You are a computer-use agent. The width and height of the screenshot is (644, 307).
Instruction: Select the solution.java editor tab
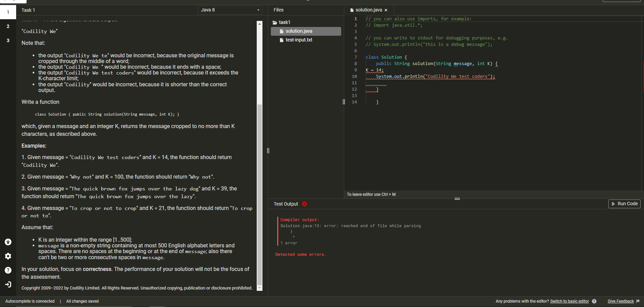369,10
